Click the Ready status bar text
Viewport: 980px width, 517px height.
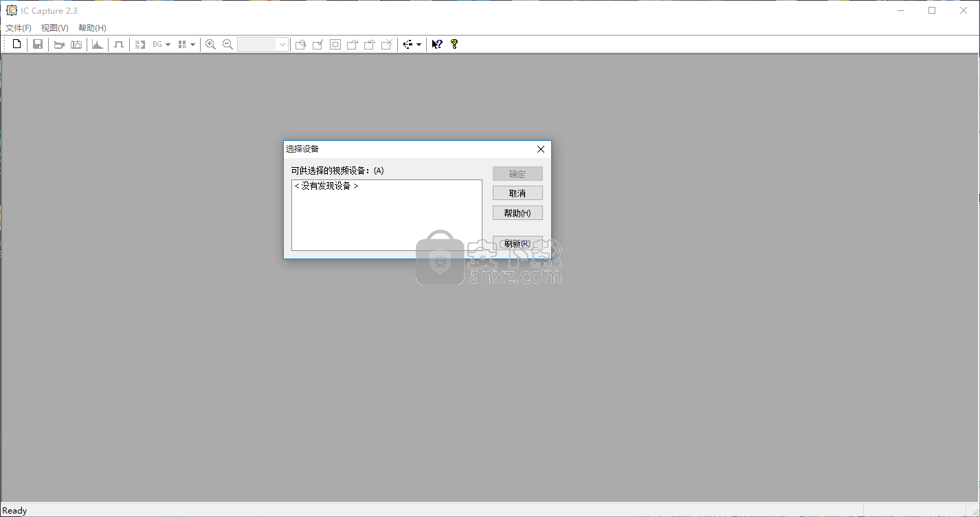15,510
